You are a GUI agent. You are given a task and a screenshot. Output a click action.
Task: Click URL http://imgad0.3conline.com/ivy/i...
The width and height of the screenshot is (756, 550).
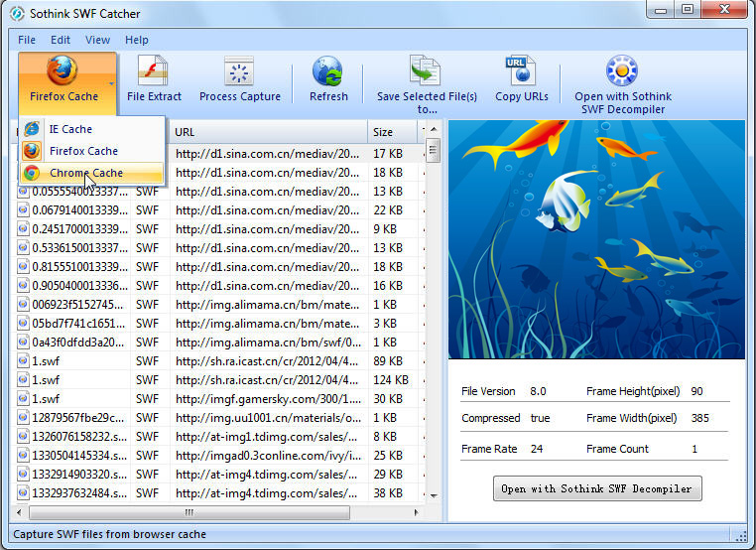pos(268,456)
